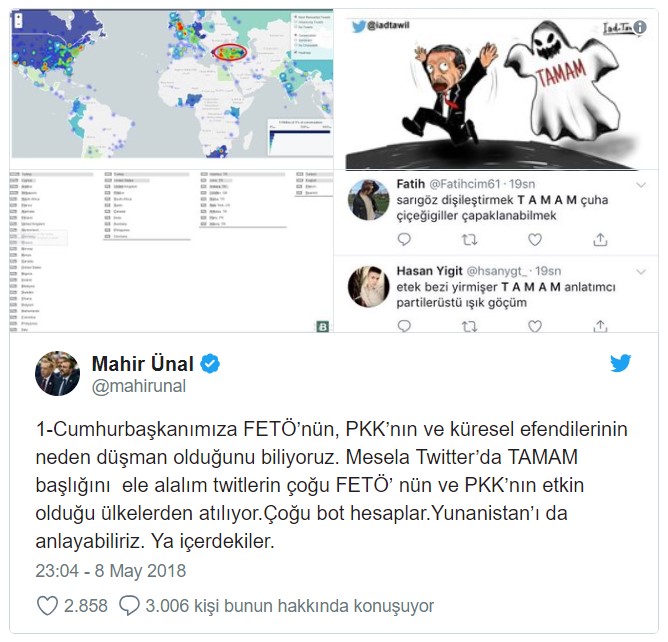The width and height of the screenshot is (668, 642).
Task: Open Fatih's profile avatar
Action: click(369, 200)
